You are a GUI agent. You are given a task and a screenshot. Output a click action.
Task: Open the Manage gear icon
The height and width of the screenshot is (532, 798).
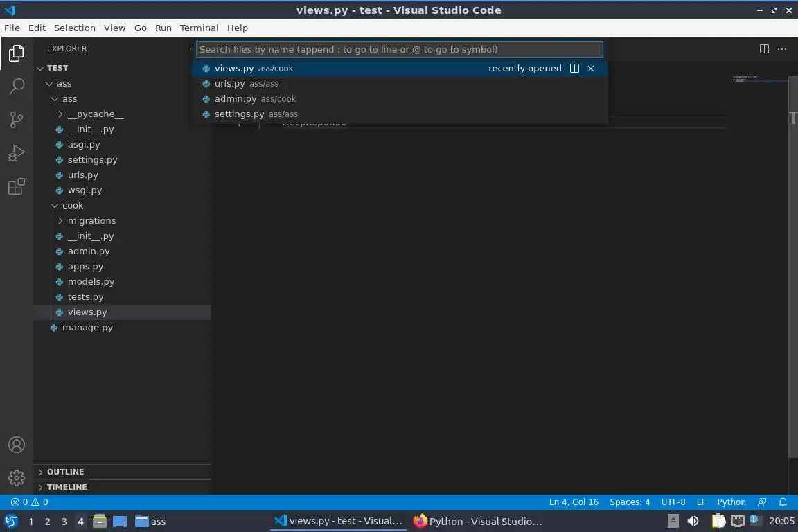(x=17, y=478)
